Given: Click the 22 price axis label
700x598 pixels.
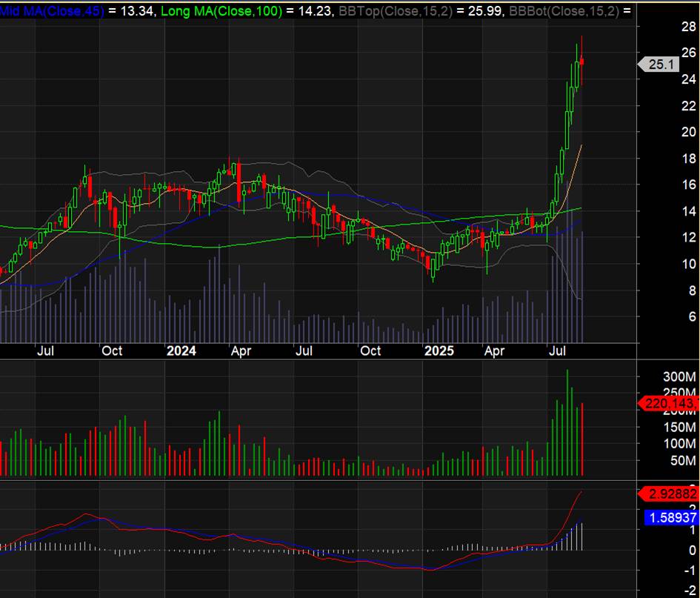Looking at the screenshot, I should point(689,106).
